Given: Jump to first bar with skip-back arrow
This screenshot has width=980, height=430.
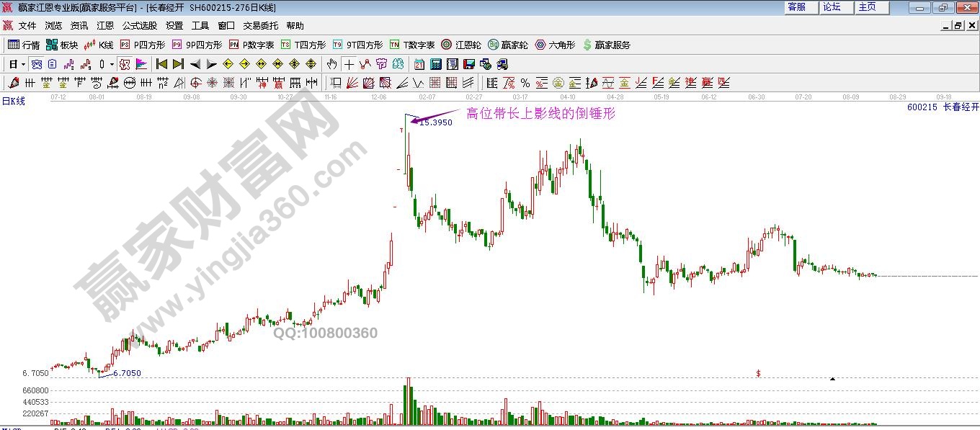Looking at the screenshot, I should click(x=161, y=64).
